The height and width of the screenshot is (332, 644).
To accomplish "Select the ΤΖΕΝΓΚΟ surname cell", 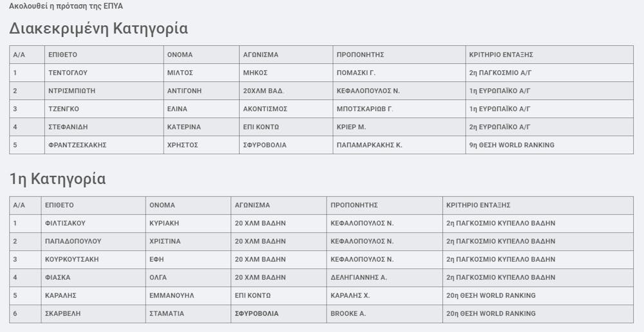I will pos(64,109).
